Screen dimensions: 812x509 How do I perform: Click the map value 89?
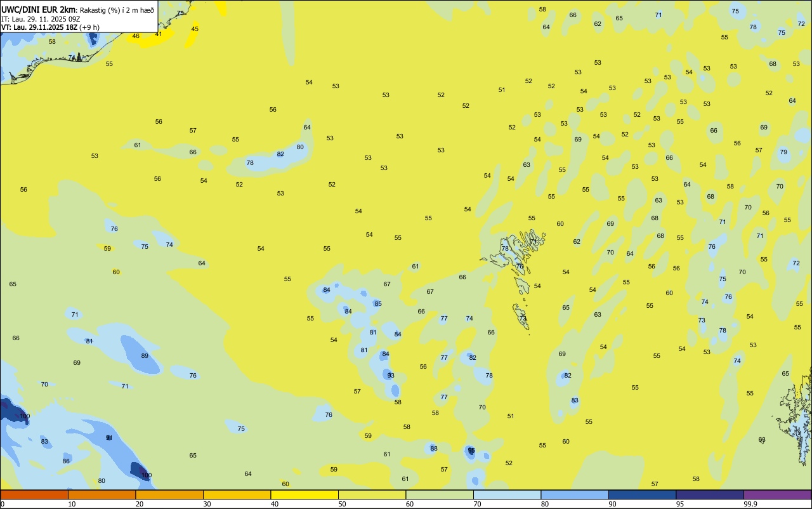145,355
